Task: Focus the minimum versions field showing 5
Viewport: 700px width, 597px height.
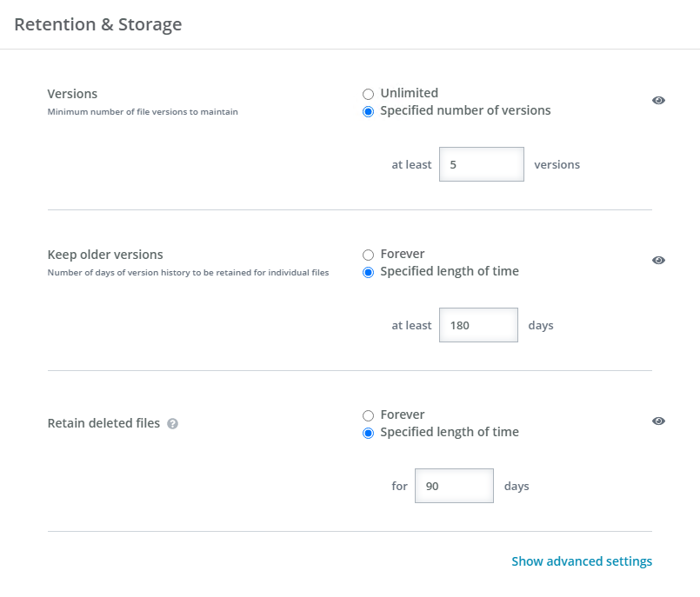Action: (x=481, y=164)
